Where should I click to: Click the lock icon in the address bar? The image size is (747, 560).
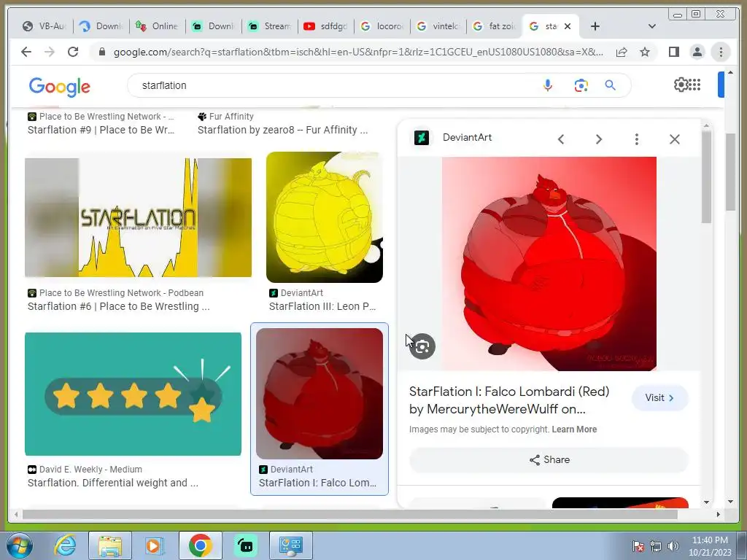point(101,52)
